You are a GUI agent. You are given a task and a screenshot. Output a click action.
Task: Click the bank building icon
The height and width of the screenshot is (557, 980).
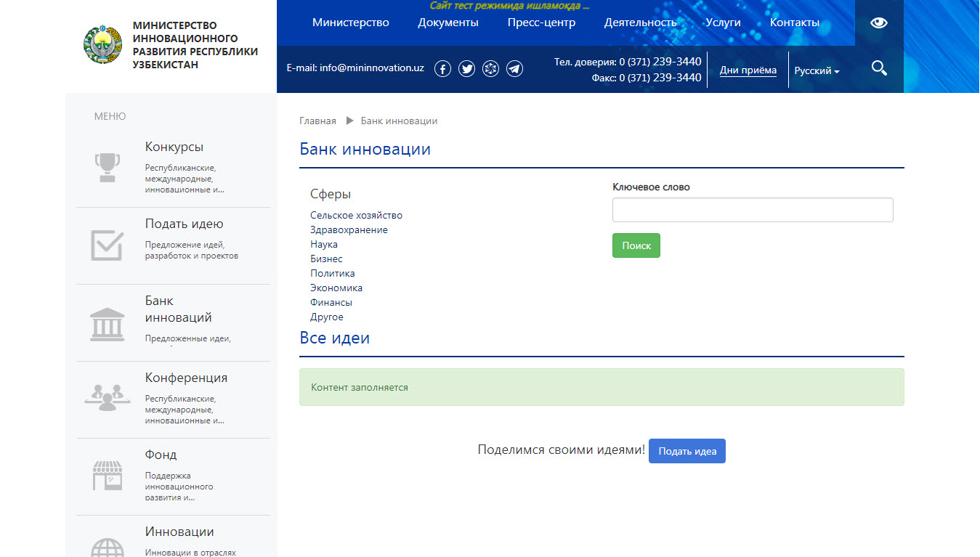(107, 324)
